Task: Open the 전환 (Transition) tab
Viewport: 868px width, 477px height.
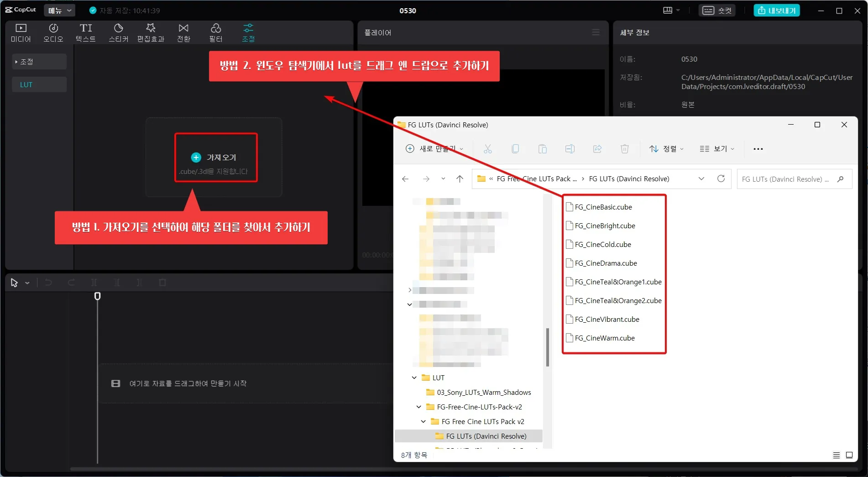Action: point(183,33)
